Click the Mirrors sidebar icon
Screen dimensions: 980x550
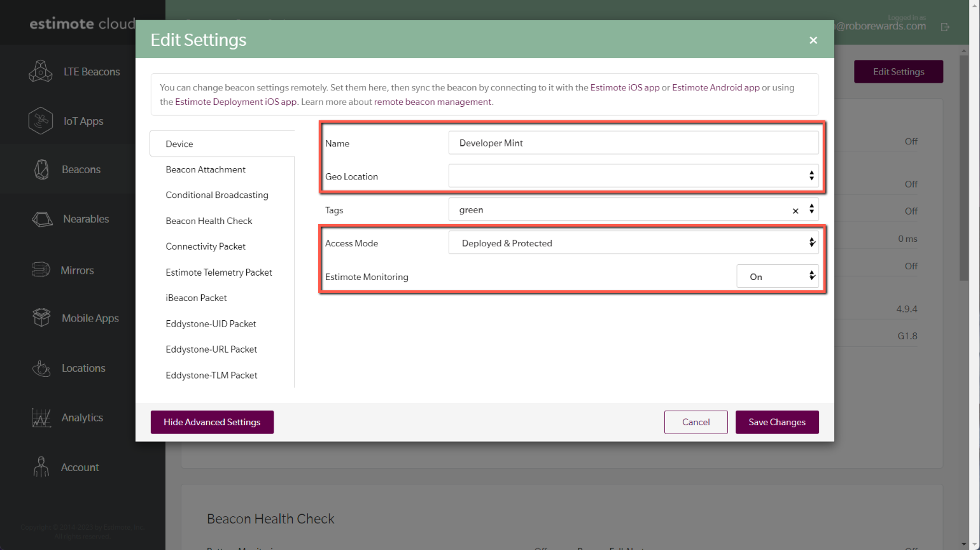click(x=41, y=270)
